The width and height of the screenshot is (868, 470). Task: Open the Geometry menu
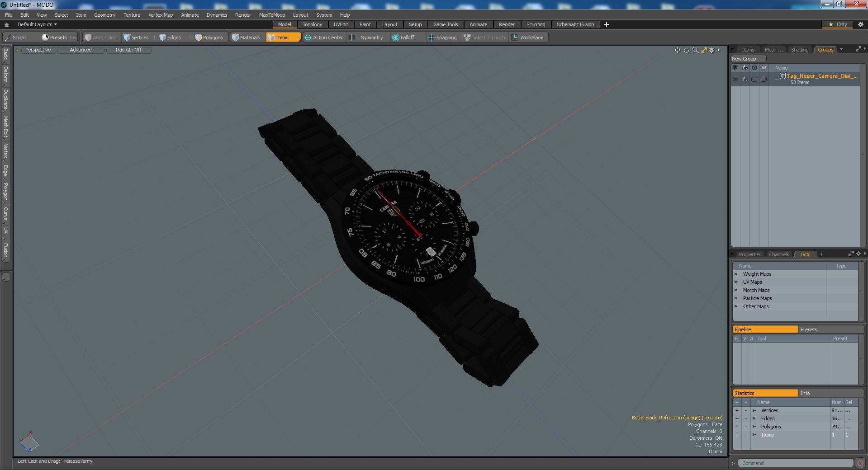[104, 15]
